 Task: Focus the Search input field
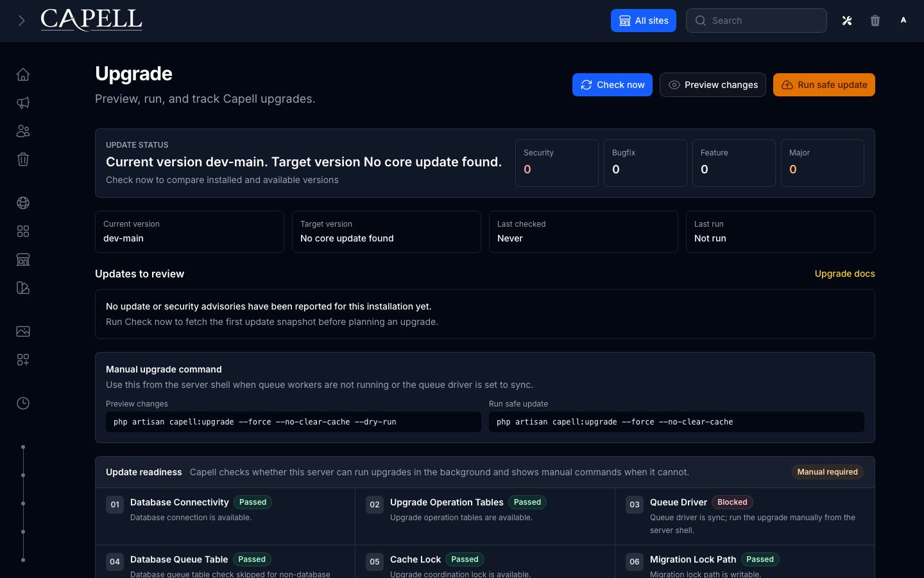pos(757,21)
